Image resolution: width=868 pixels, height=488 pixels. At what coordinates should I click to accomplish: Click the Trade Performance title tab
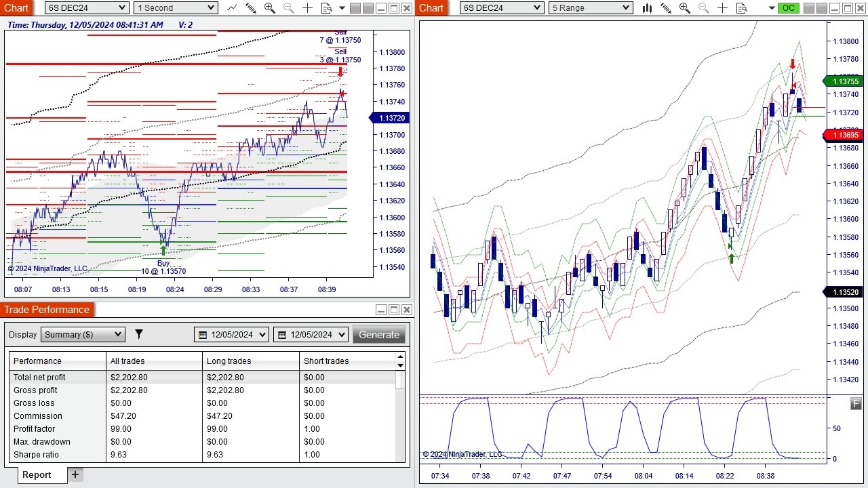47,310
